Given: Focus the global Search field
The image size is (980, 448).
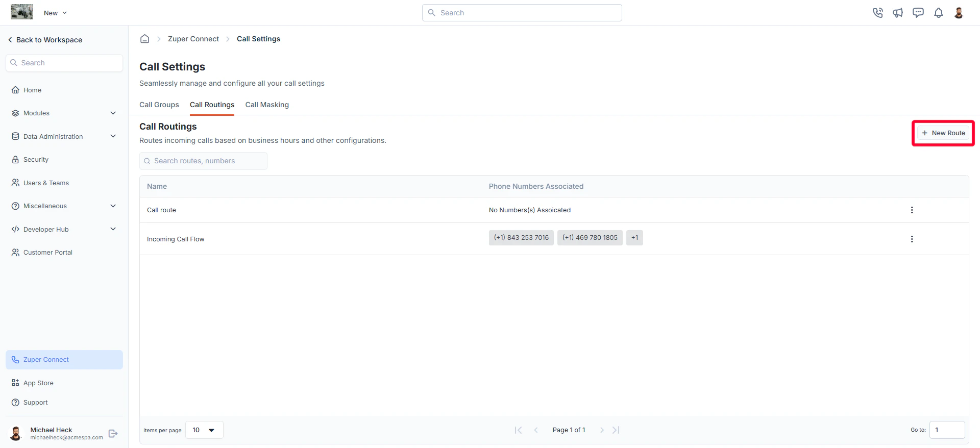Looking at the screenshot, I should (x=522, y=13).
